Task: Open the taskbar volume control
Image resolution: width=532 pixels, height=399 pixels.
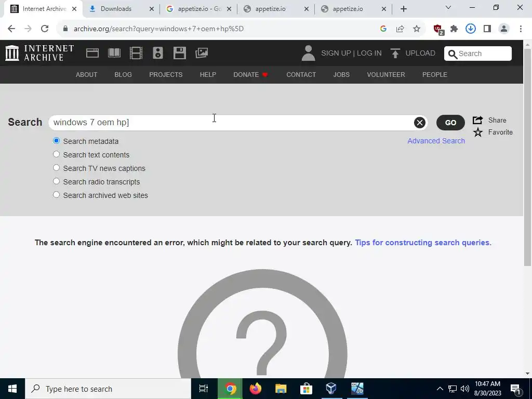Action: [465, 389]
